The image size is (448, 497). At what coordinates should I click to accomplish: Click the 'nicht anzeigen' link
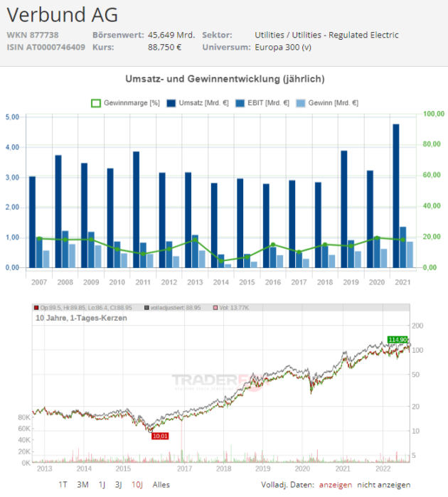383,485
